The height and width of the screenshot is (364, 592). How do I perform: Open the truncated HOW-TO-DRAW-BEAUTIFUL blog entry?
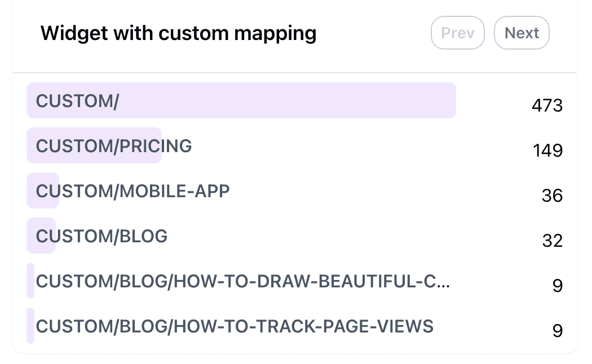coord(243,281)
